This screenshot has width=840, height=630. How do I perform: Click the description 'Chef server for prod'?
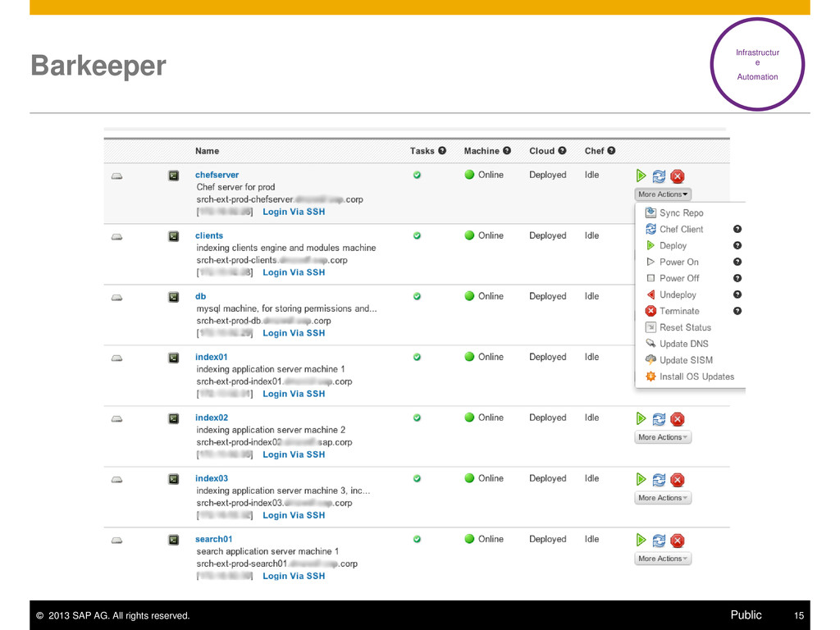tap(235, 187)
